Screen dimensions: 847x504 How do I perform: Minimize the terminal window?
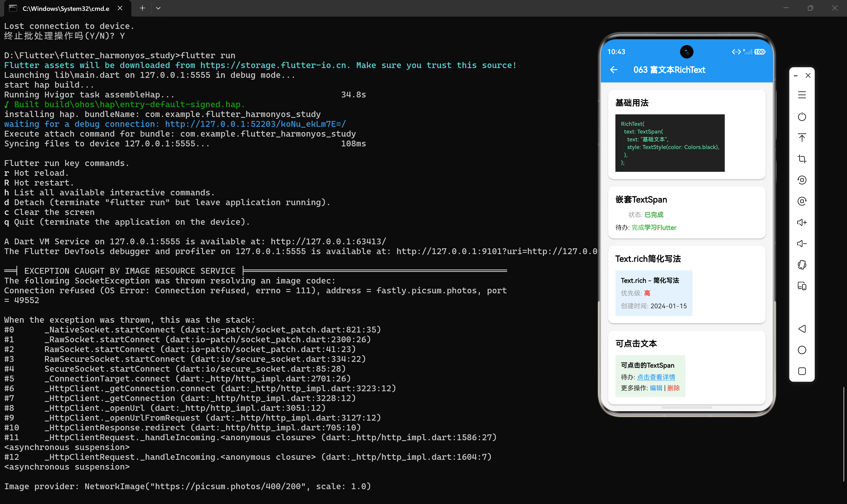click(786, 8)
